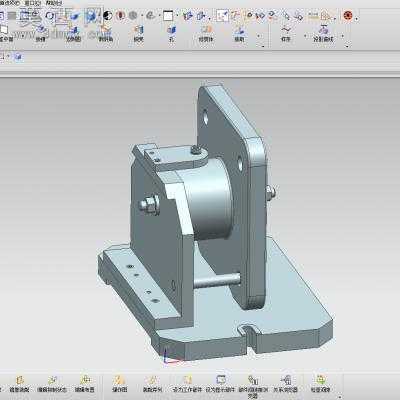Select the Chamfer (倒斜角) tool
The width and height of the screenshot is (400, 400).
click(105, 34)
